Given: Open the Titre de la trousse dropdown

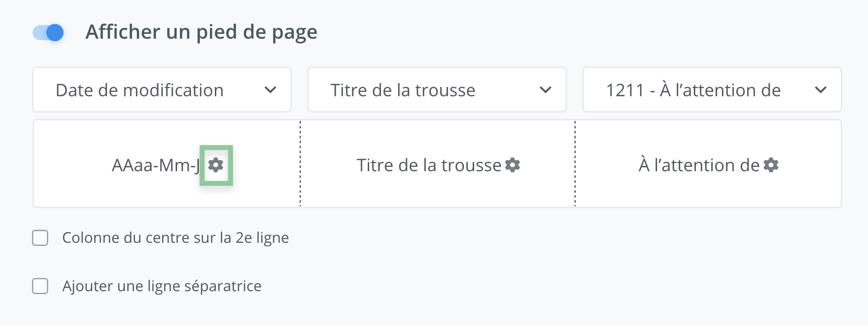Looking at the screenshot, I should click(436, 90).
